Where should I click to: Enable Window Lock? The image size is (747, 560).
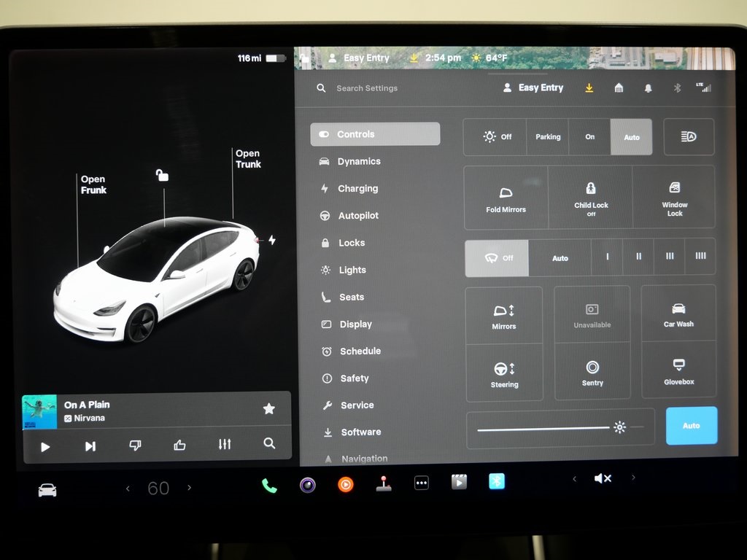pyautogui.click(x=674, y=197)
